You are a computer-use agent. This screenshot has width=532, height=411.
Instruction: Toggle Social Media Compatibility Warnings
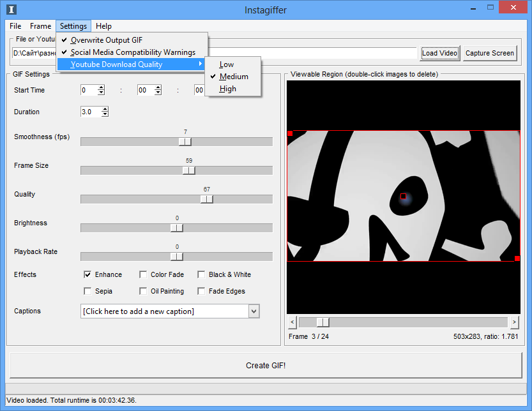[132, 52]
